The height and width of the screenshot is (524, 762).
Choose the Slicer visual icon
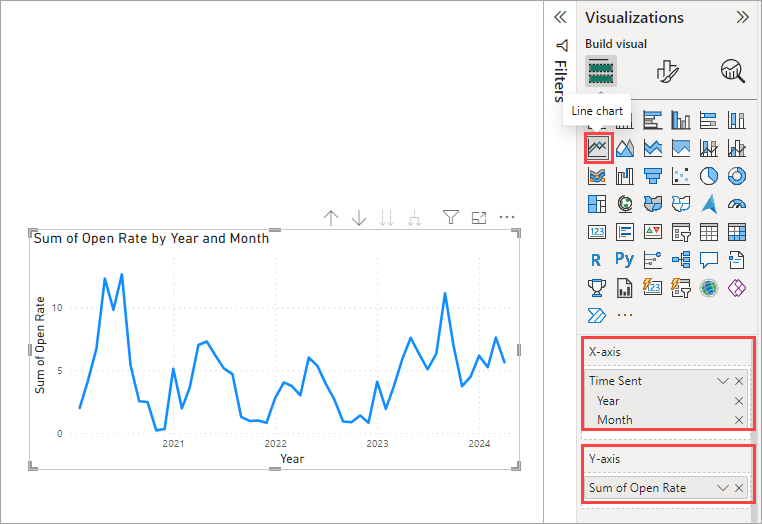pos(681,232)
